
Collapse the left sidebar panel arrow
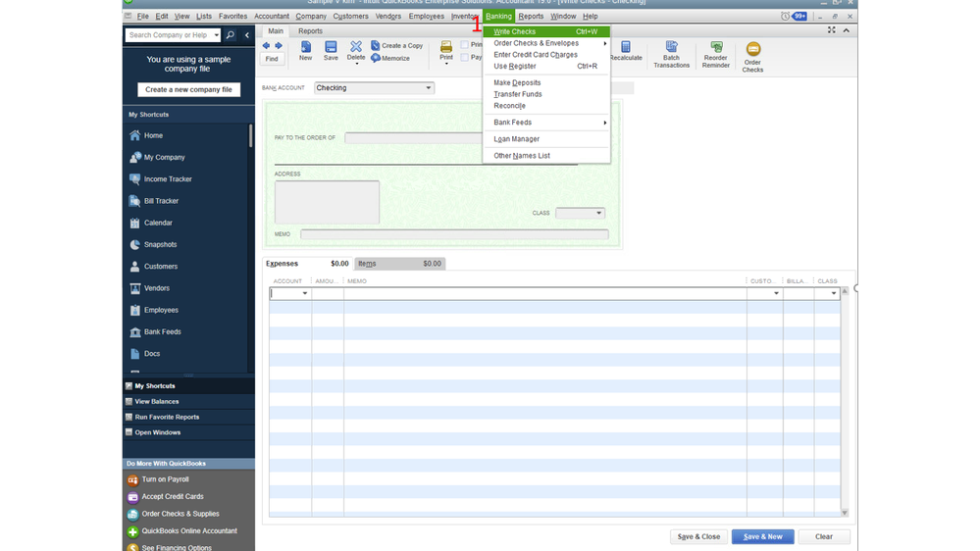coord(247,35)
